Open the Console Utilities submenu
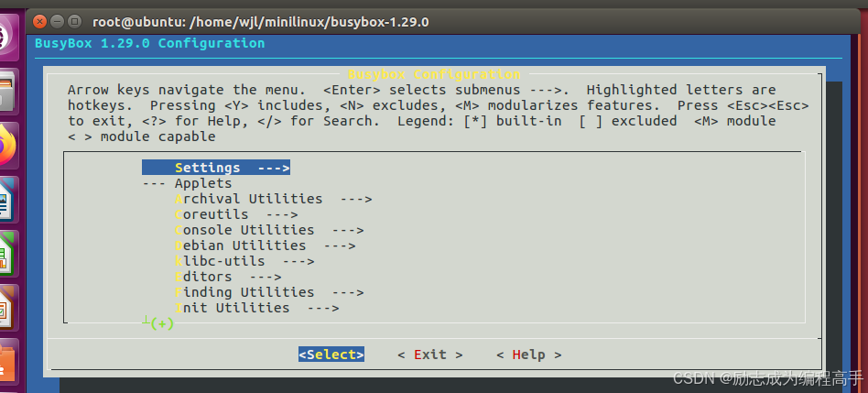The height and width of the screenshot is (393, 868). 269,230
